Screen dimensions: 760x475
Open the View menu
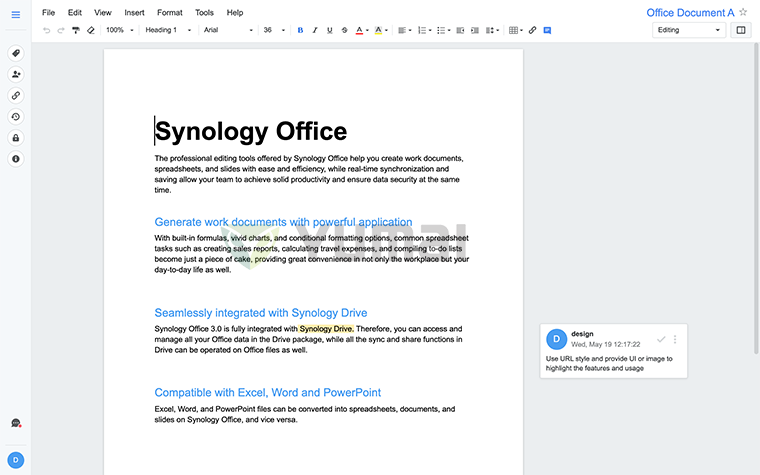tap(103, 13)
